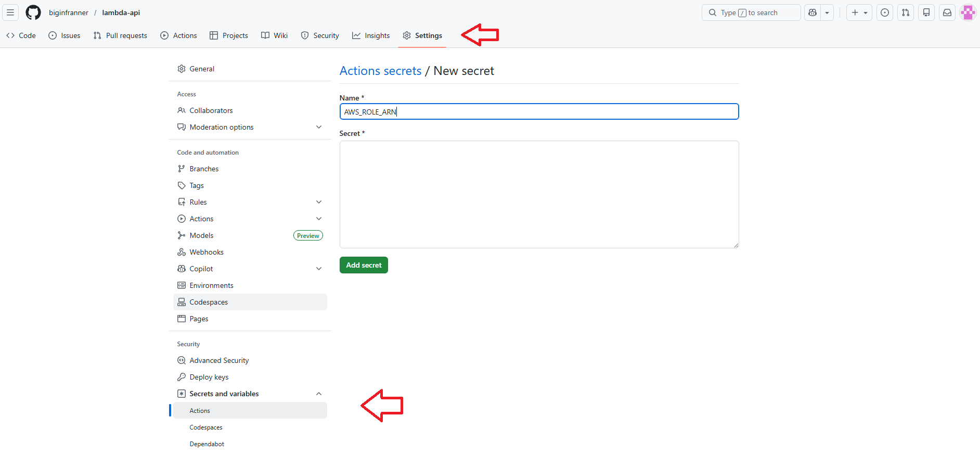
Task: Open the create new plus menu
Action: click(859, 12)
